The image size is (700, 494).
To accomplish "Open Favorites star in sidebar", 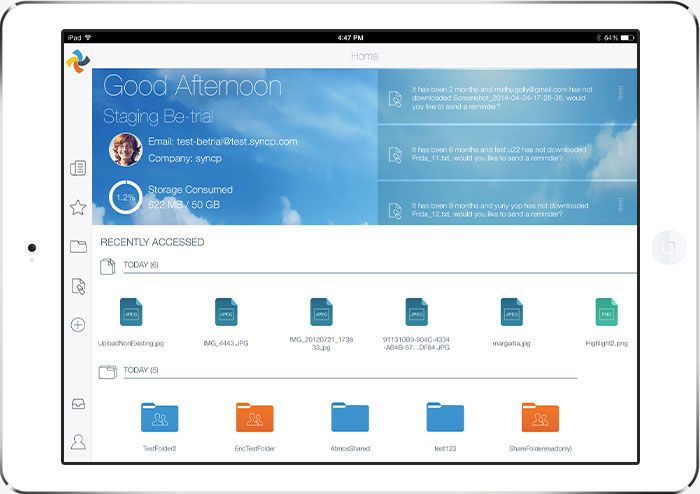I will 78,208.
